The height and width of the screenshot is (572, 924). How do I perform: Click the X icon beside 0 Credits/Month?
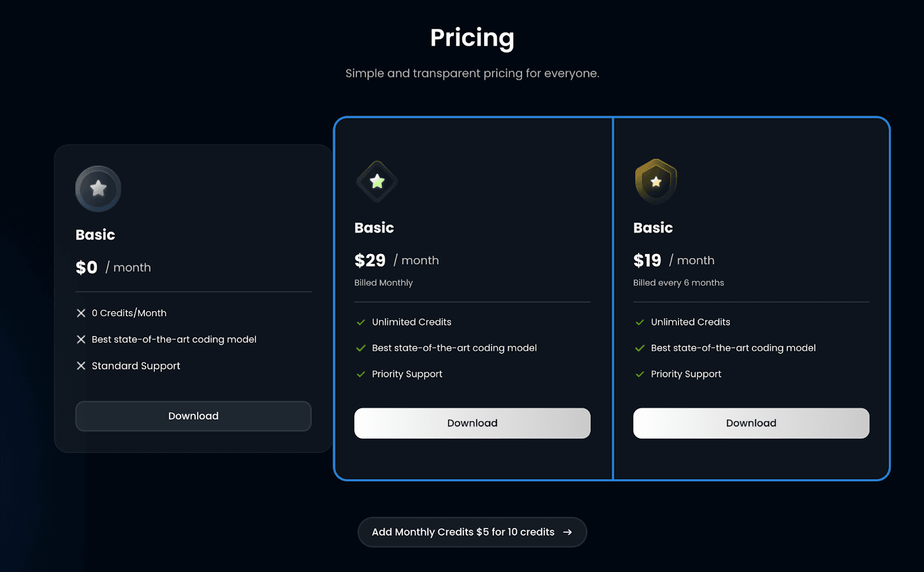[x=81, y=313]
